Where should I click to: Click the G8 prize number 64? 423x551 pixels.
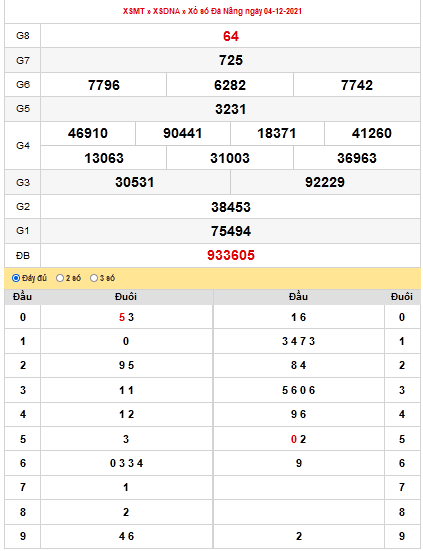(231, 36)
